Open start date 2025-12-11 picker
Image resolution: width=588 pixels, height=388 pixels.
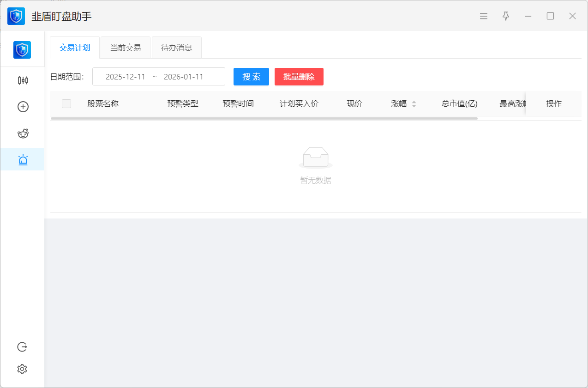tap(126, 77)
